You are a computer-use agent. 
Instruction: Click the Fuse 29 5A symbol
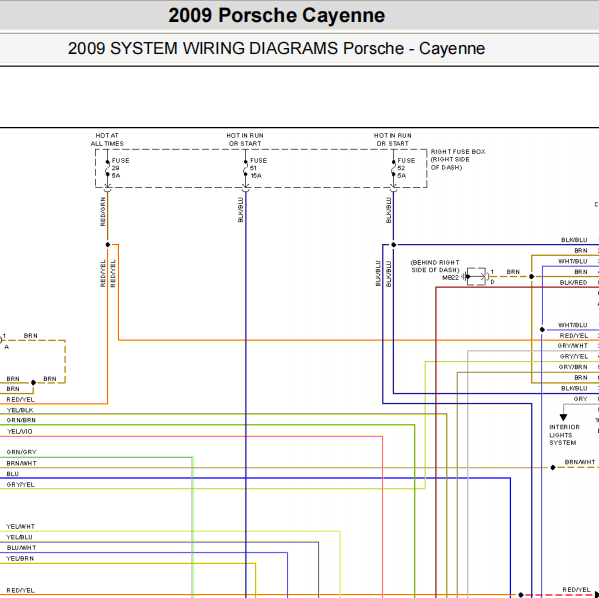click(108, 168)
